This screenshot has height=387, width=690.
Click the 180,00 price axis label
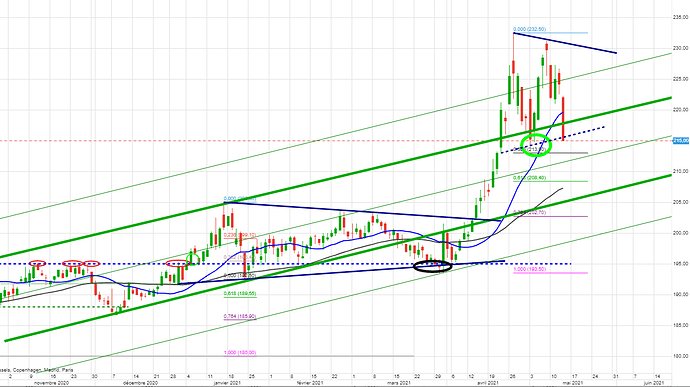[681, 356]
